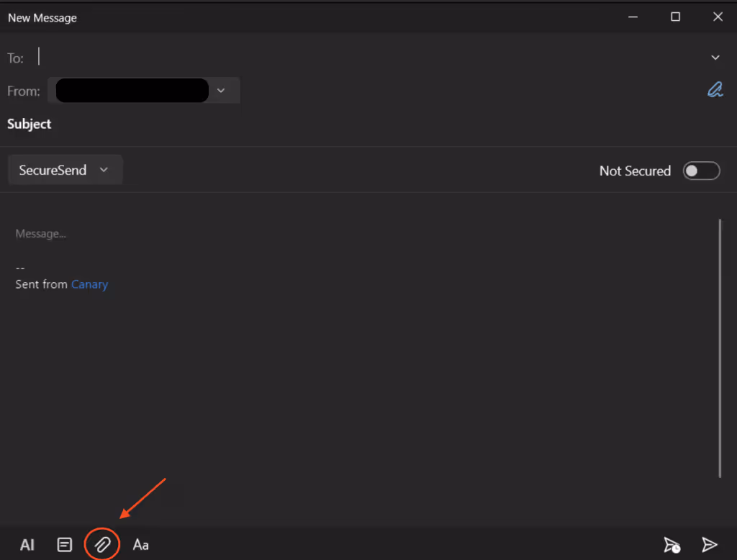
Task: Expand the Cc/Bcc chevron beside To field
Action: [x=715, y=58]
